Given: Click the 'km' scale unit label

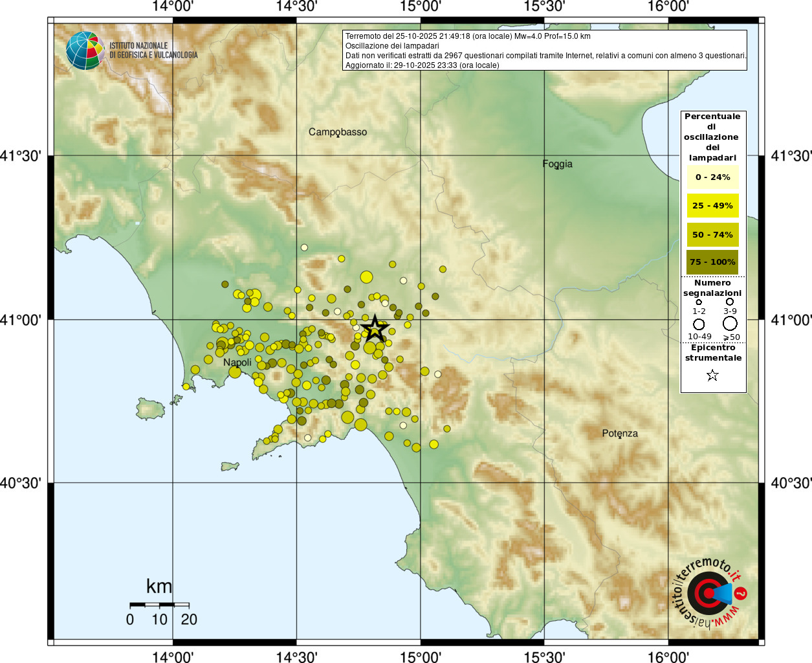Looking at the screenshot, I should [x=159, y=586].
